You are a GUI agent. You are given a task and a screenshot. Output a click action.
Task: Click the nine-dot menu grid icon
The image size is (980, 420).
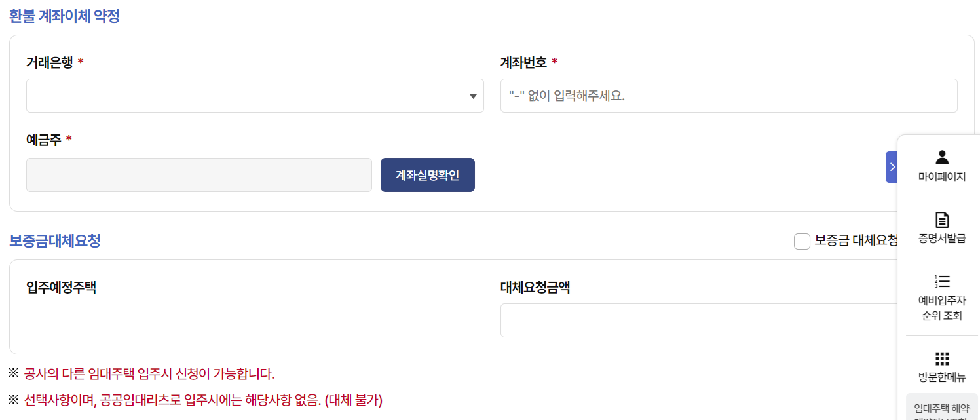tap(941, 358)
